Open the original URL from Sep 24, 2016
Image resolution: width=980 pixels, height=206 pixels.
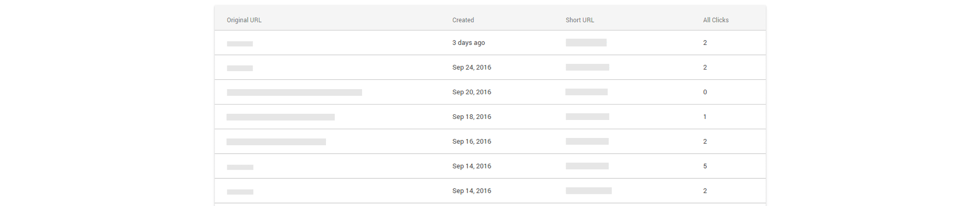click(240, 68)
